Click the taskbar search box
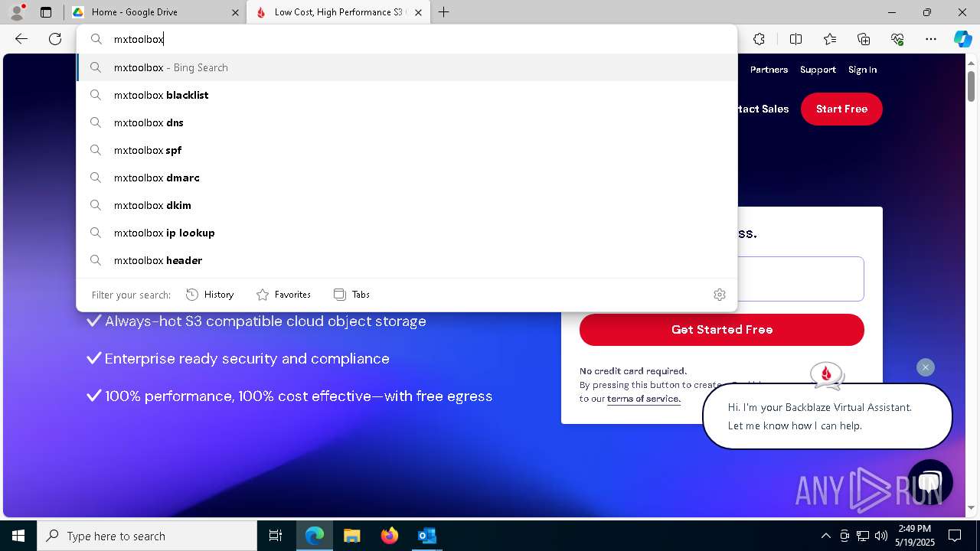 tap(147, 536)
